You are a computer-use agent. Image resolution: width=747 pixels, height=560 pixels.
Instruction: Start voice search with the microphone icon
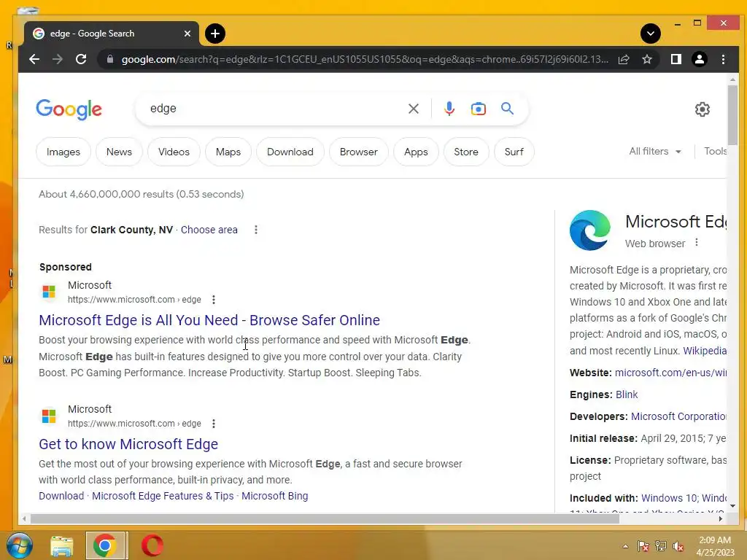click(449, 109)
